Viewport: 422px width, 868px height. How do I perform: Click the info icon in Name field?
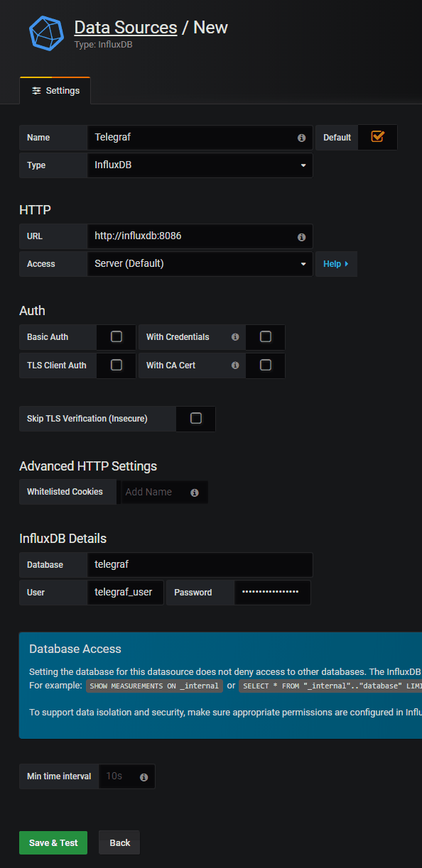point(301,138)
